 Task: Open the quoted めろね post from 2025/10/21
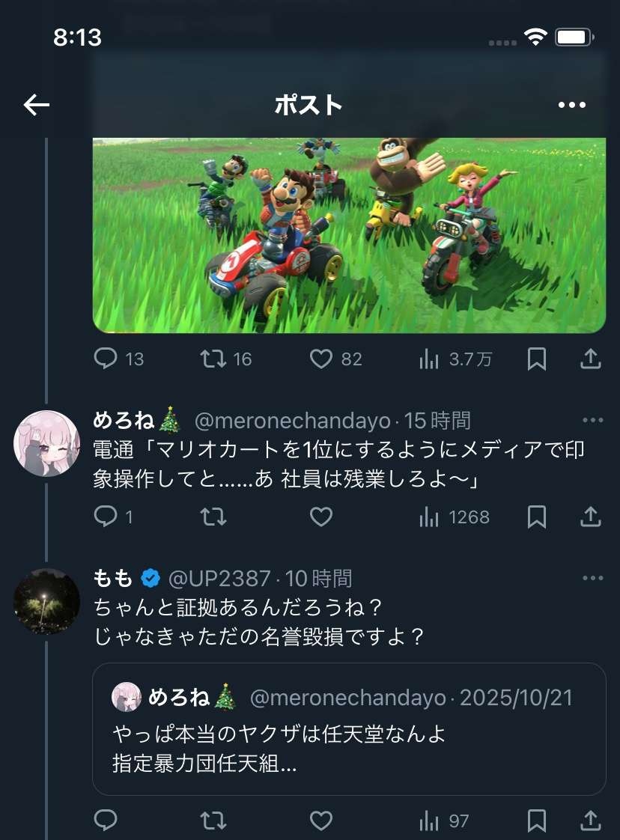(x=349, y=729)
